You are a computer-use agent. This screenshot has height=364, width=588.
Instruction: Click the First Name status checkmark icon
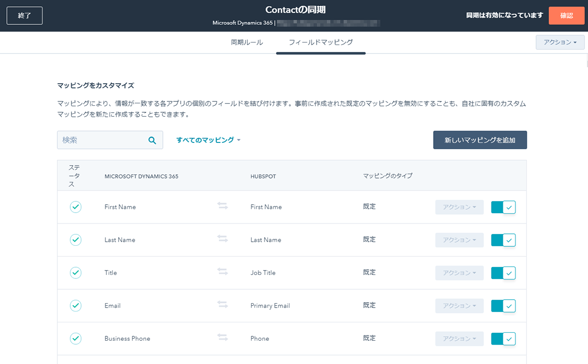pos(75,207)
